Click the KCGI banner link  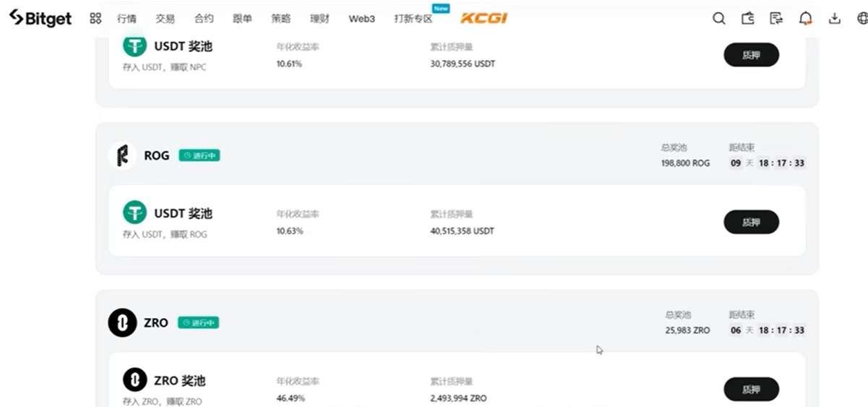[x=484, y=18]
